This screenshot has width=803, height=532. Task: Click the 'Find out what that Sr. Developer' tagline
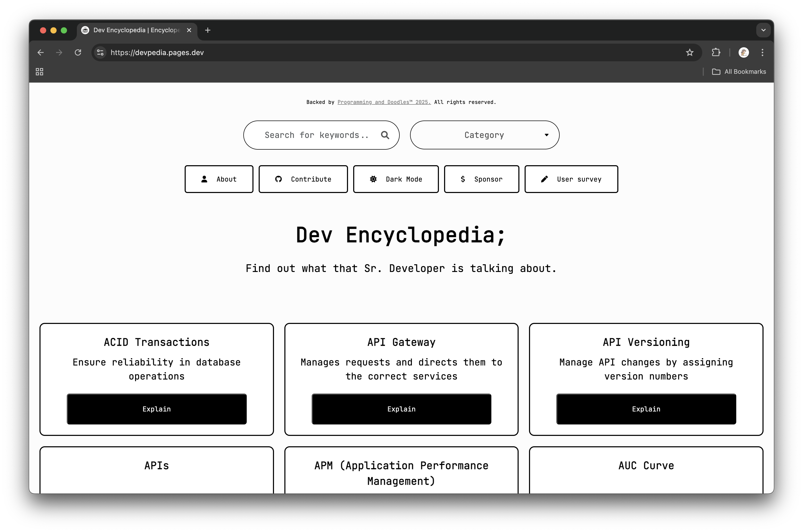pos(401,268)
